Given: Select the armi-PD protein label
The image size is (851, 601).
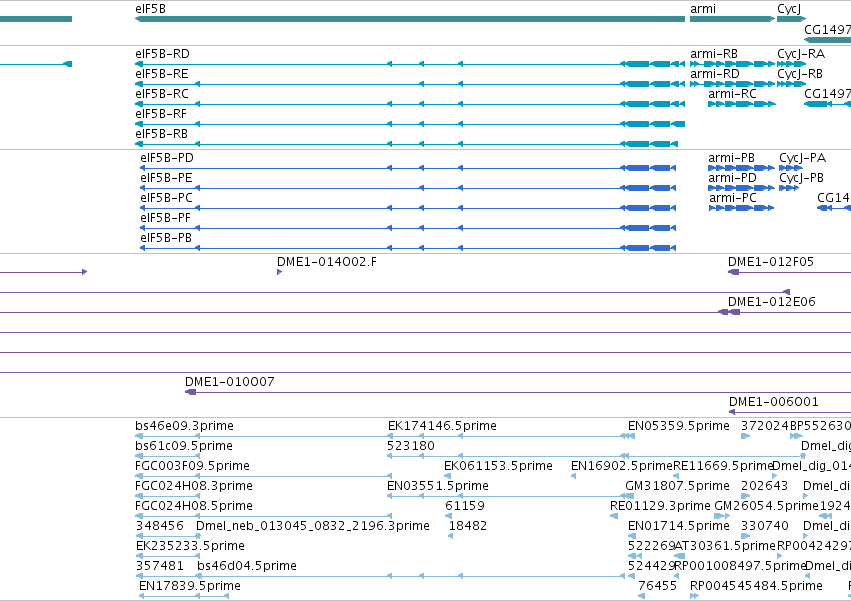Looking at the screenshot, I should coord(732,178).
